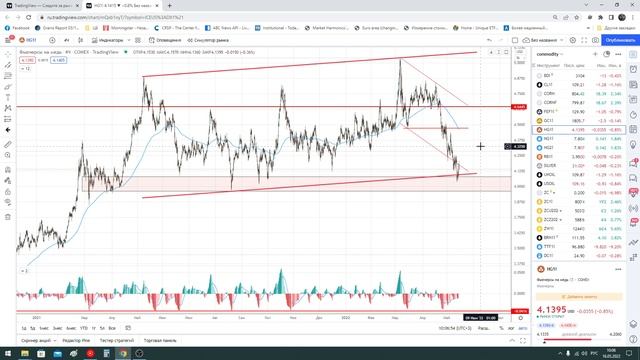Remove drawings with trash icon
The height and width of the screenshot is (360, 640).
point(8,217)
